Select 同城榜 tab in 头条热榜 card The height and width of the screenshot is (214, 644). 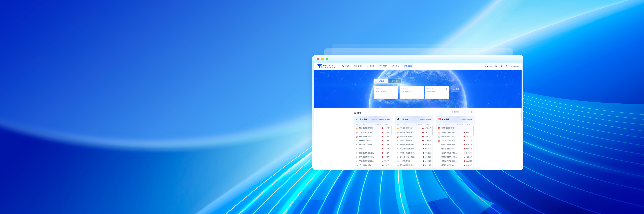[x=470, y=119]
